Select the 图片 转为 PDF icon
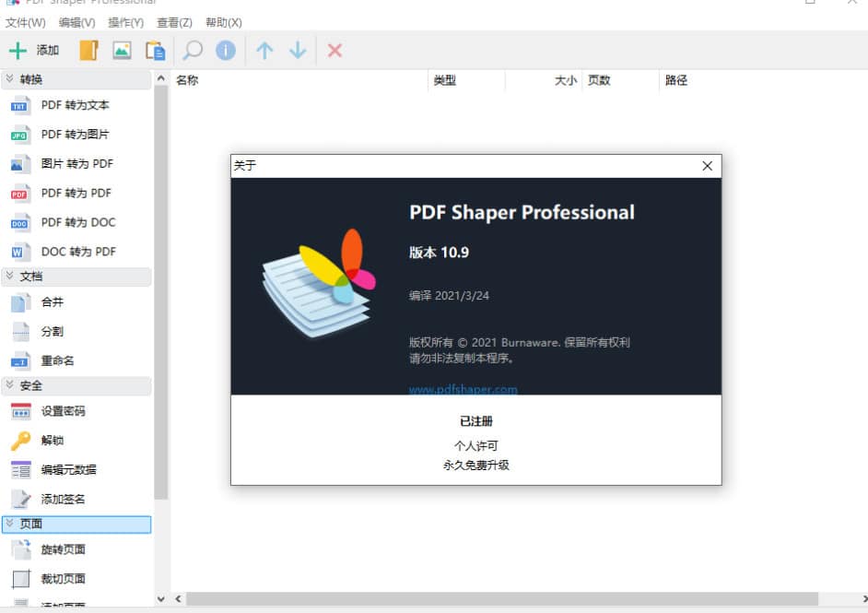This screenshot has width=868, height=613. 20,163
